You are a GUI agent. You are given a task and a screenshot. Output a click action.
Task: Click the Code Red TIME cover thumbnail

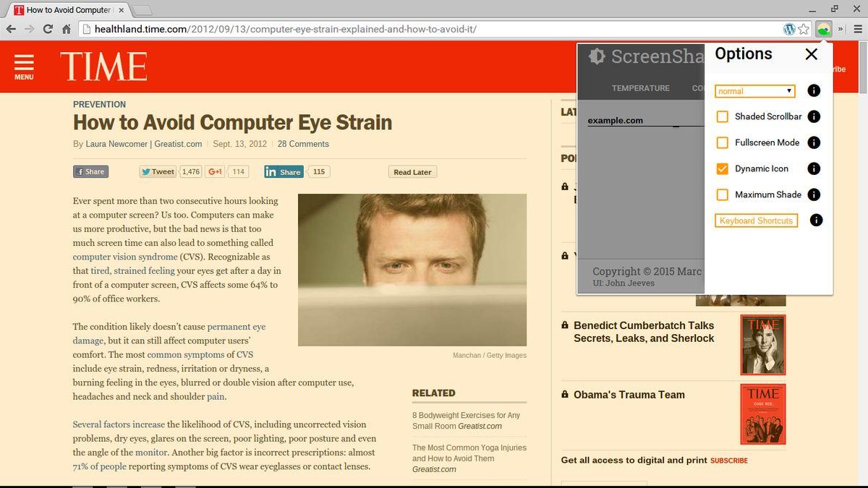point(762,414)
